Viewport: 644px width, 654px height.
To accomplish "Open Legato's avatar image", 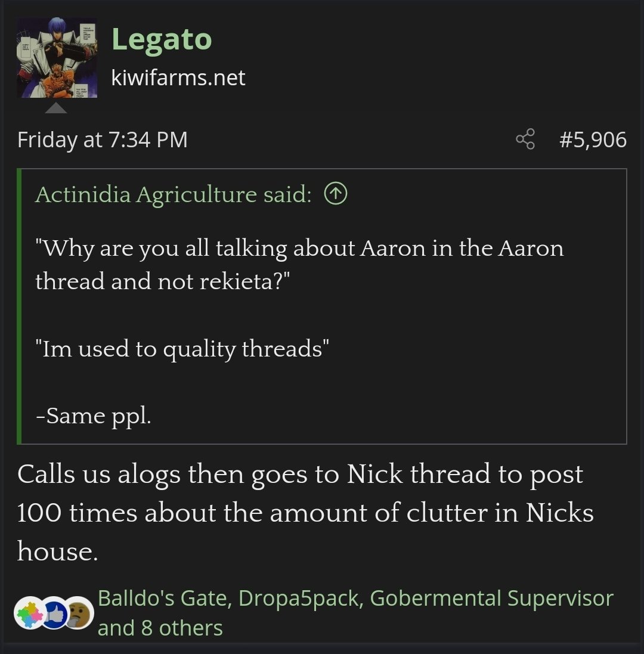I will tap(57, 58).
